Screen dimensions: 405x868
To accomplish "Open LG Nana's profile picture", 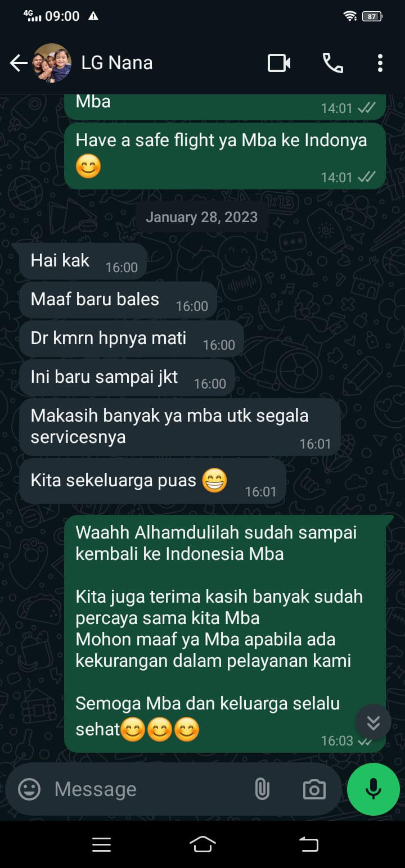I will click(x=53, y=63).
